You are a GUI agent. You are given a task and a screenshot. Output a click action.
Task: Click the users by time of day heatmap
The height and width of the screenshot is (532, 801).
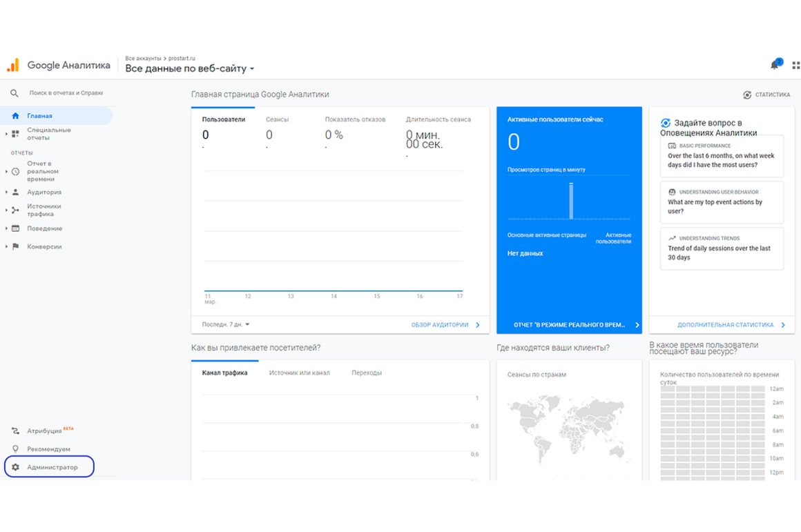tap(712, 433)
